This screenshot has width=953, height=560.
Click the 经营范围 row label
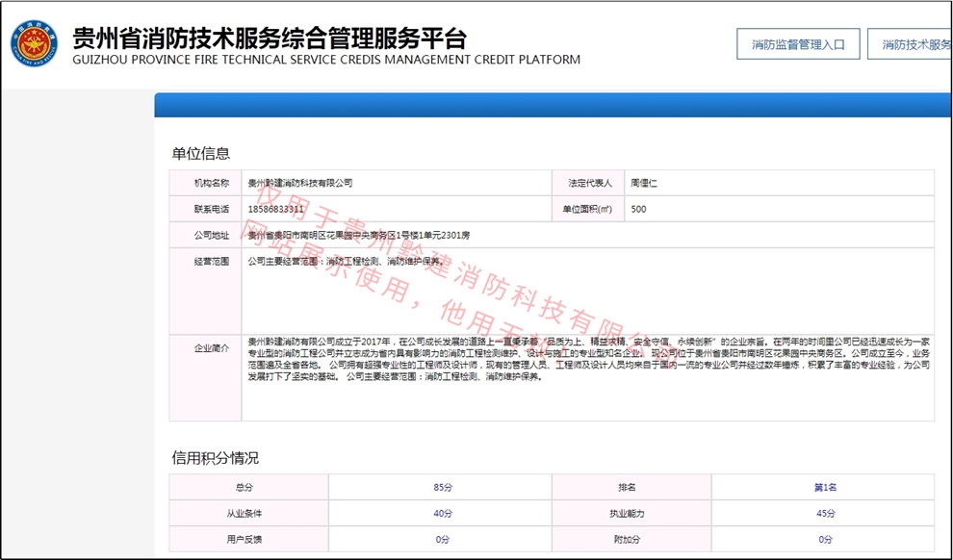pyautogui.click(x=212, y=262)
